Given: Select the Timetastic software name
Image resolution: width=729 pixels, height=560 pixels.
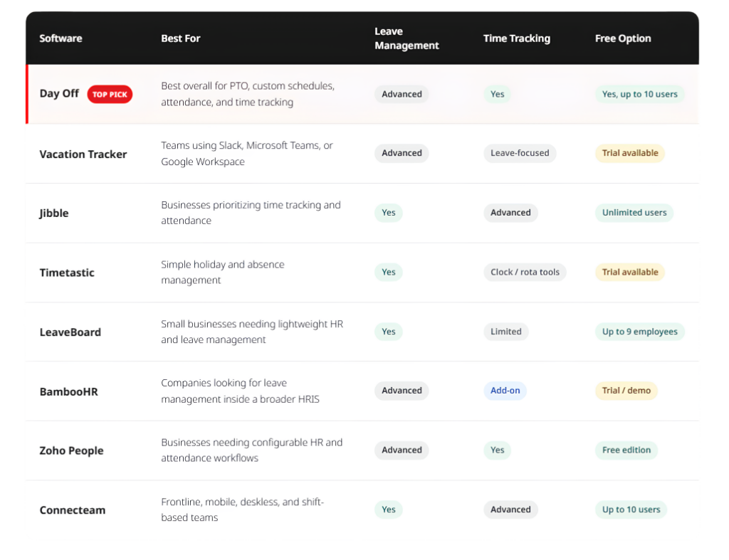Looking at the screenshot, I should click(x=67, y=273).
